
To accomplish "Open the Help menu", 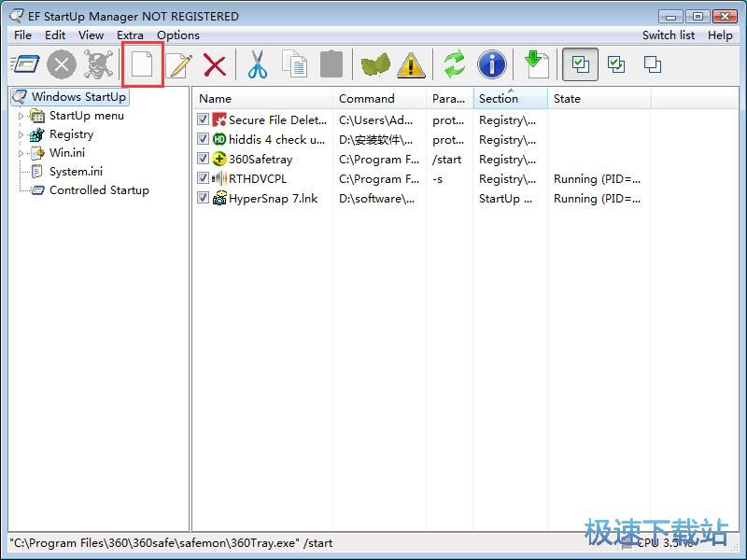I will click(x=720, y=35).
